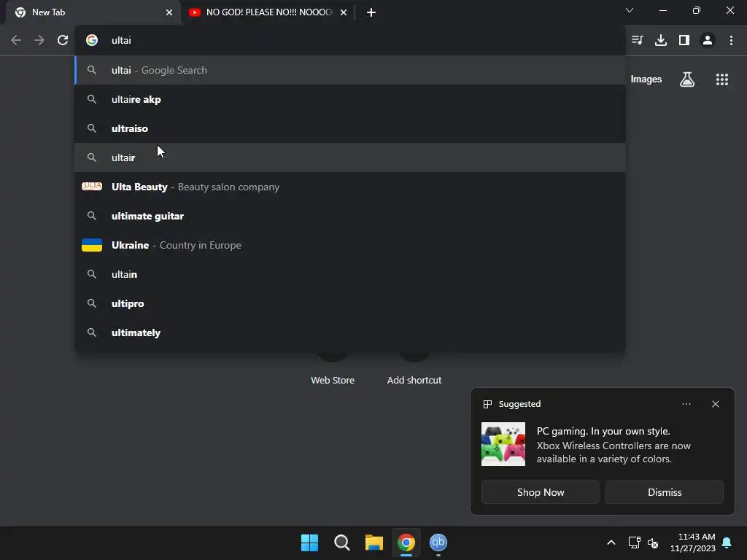Open the Chrome profile avatar
The width and height of the screenshot is (747, 560).
(x=708, y=41)
